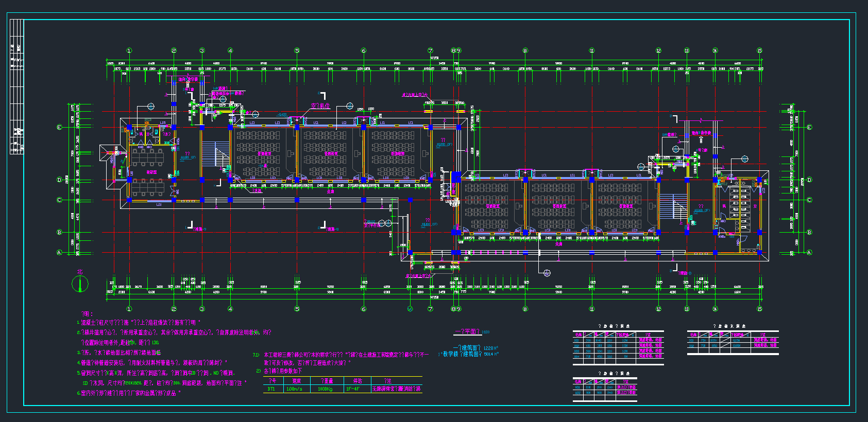This screenshot has width=868, height=422.
Task: Click axis bubble D on the left side
Action: [x=59, y=180]
